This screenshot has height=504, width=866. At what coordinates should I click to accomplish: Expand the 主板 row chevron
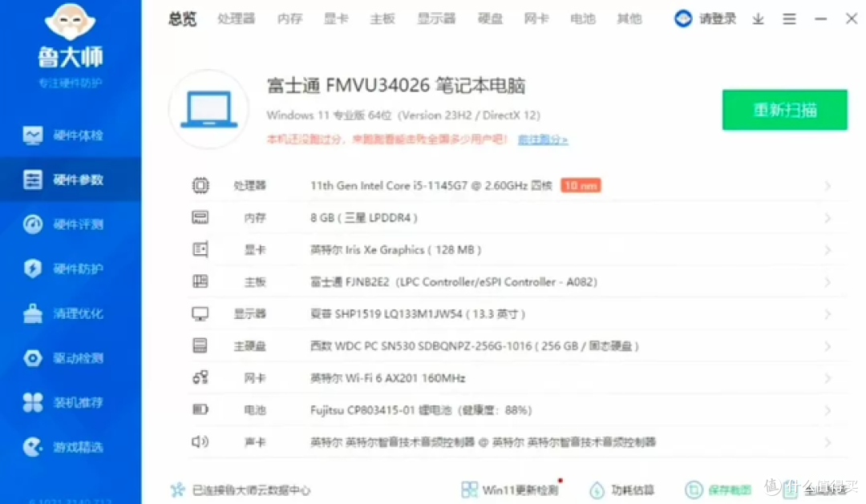tap(828, 282)
